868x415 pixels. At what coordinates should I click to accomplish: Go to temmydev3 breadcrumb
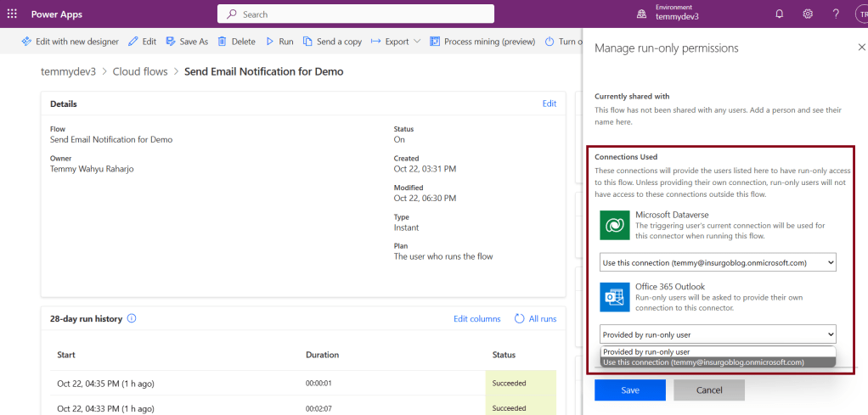point(69,71)
